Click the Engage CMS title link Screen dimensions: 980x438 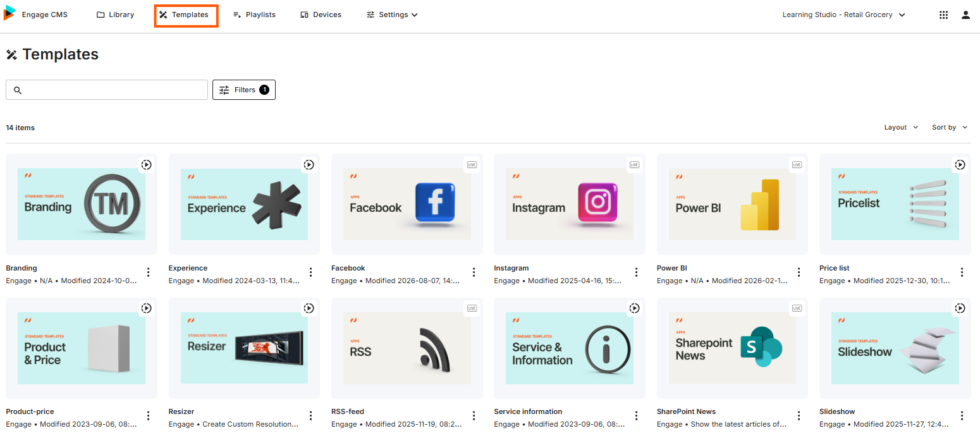45,15
